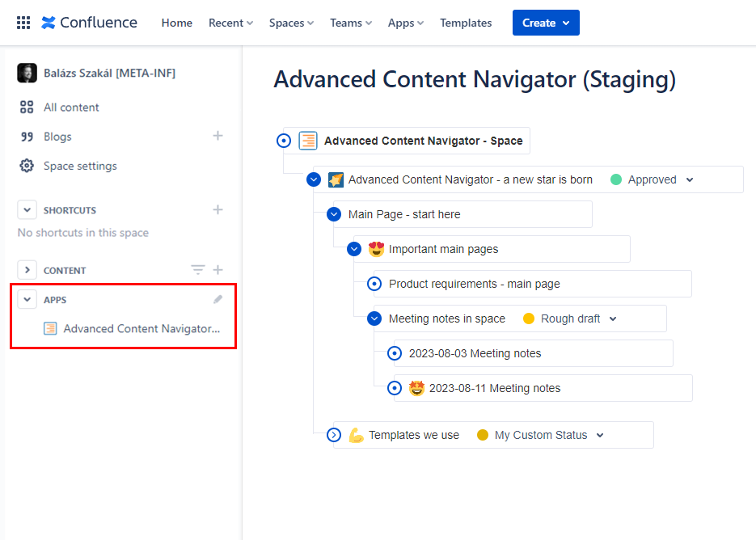Add a shortcut with the plus icon

tap(218, 209)
